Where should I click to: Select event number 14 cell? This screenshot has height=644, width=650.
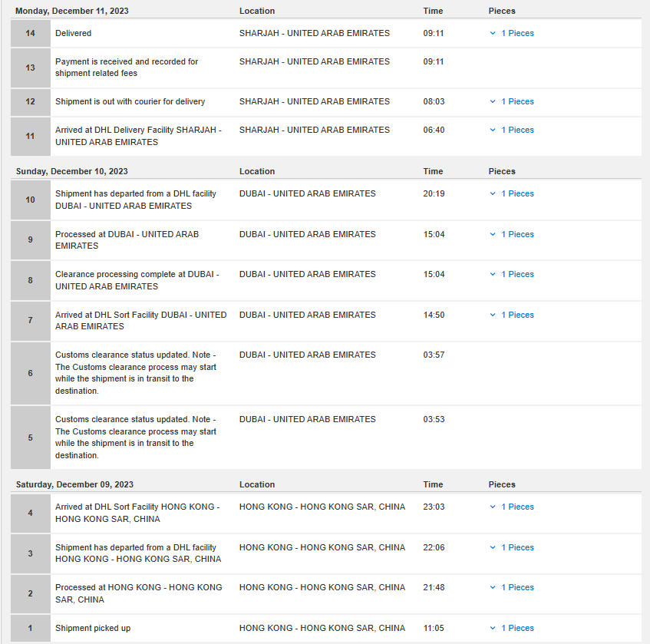click(31, 33)
